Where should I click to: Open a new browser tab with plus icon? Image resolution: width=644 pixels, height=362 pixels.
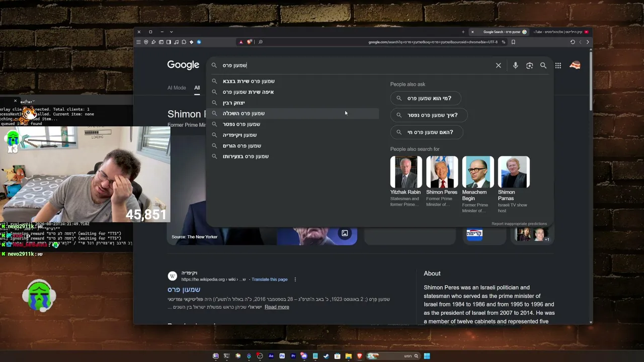coord(463,32)
